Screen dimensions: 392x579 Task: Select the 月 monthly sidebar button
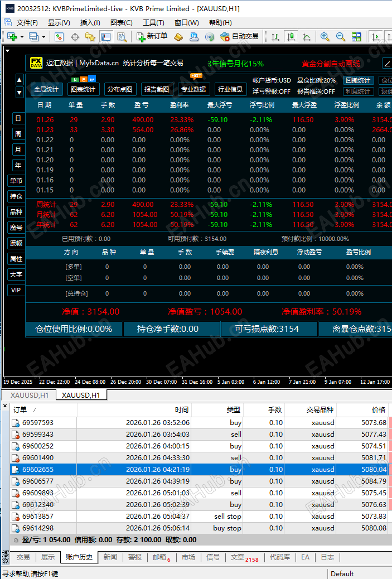tap(18, 149)
